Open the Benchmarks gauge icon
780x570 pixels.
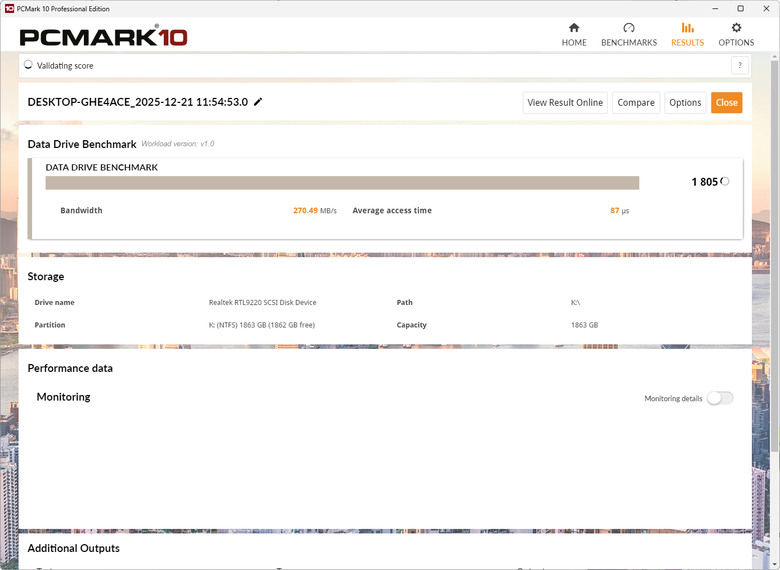629,27
